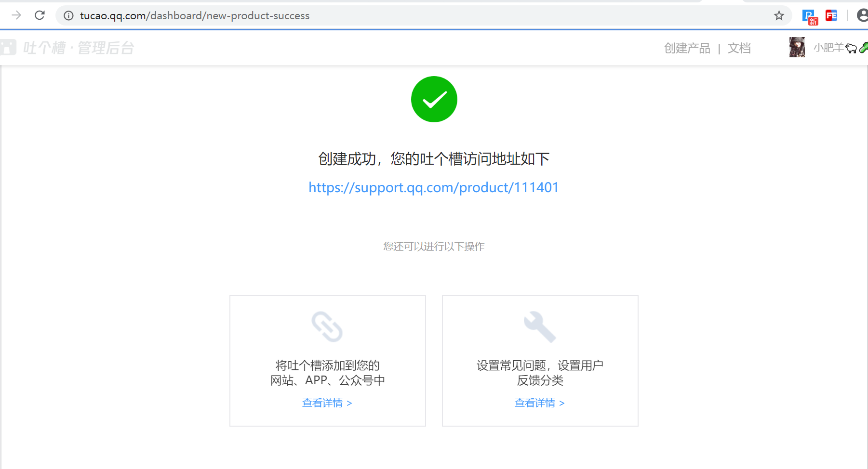The height and width of the screenshot is (469, 868).
Task: Click the 吐个槽 logo icon
Action: [x=8, y=47]
